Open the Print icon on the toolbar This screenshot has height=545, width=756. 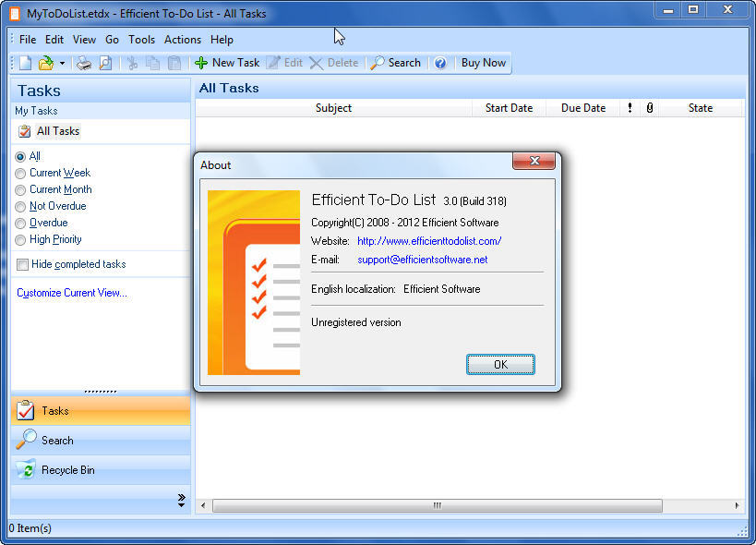click(81, 63)
